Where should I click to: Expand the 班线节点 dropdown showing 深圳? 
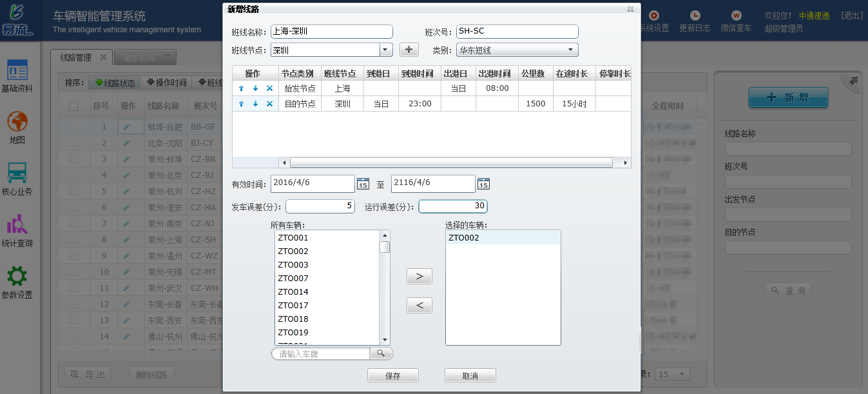click(386, 50)
